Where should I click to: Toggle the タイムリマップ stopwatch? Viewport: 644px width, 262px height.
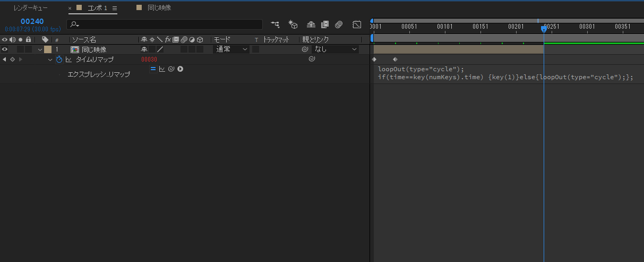(59, 60)
